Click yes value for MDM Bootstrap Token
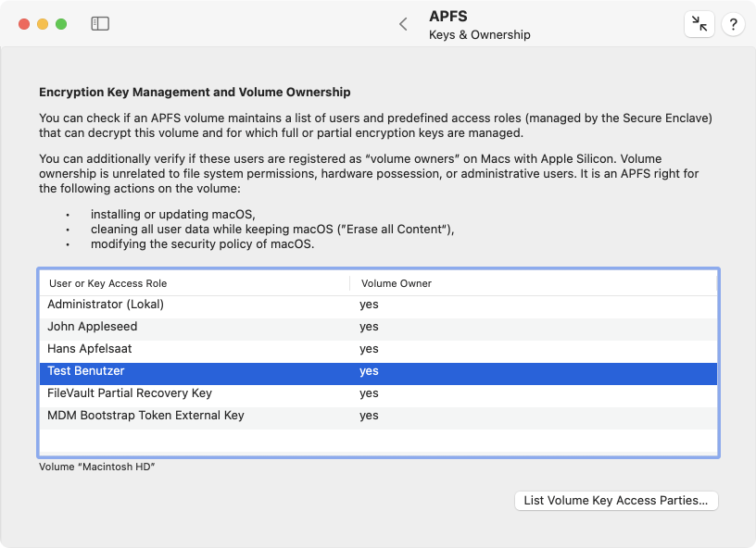Viewport: 756px width, 548px height. pyautogui.click(x=369, y=416)
